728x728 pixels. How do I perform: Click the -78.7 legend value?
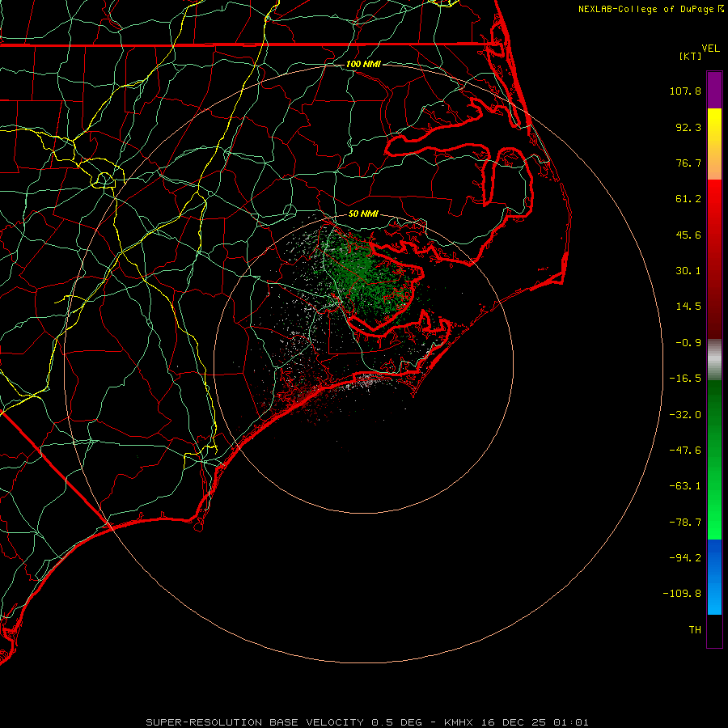pos(685,523)
